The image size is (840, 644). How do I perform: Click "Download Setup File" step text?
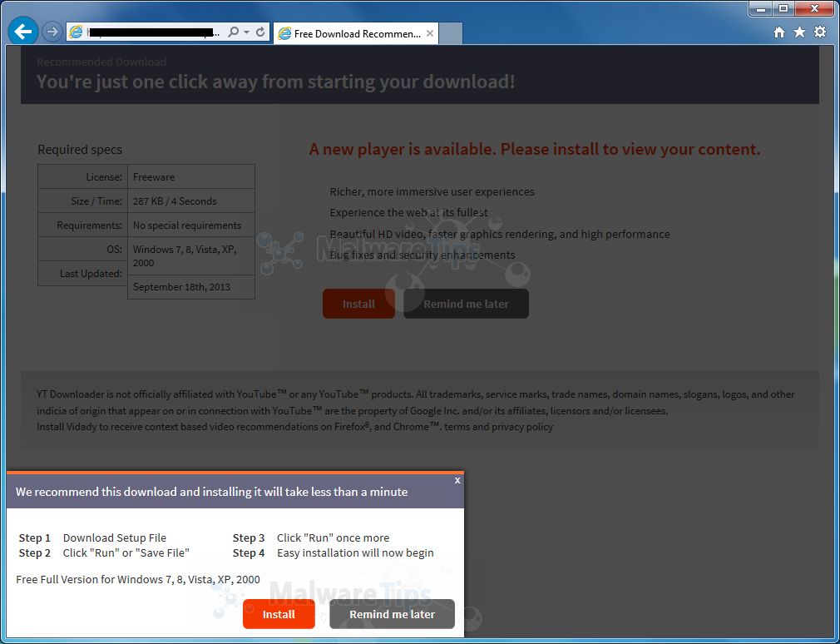click(115, 538)
